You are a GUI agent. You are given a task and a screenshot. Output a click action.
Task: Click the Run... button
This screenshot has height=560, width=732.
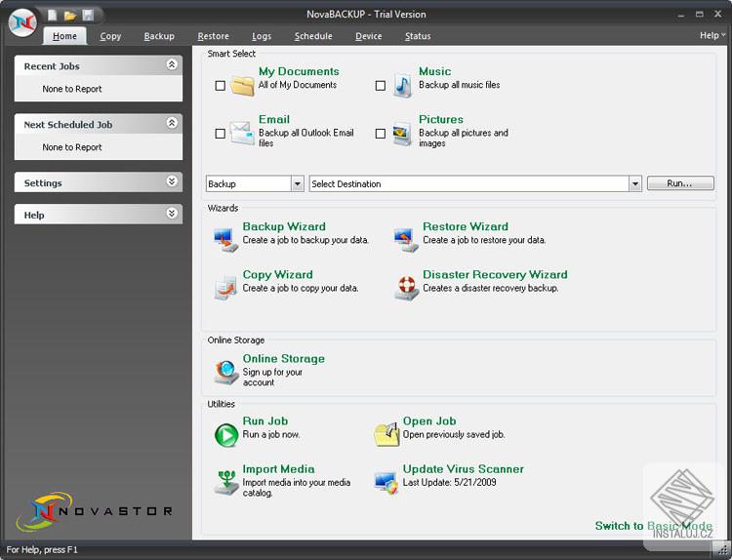coord(680,183)
